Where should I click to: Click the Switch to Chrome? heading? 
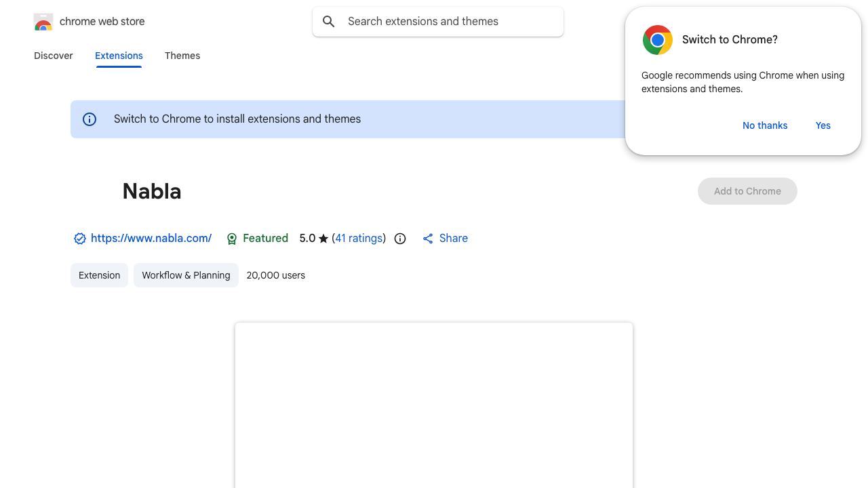730,40
